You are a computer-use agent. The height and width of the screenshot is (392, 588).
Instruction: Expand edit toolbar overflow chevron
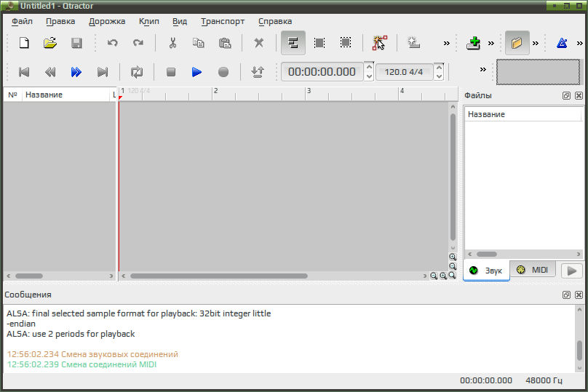click(447, 43)
